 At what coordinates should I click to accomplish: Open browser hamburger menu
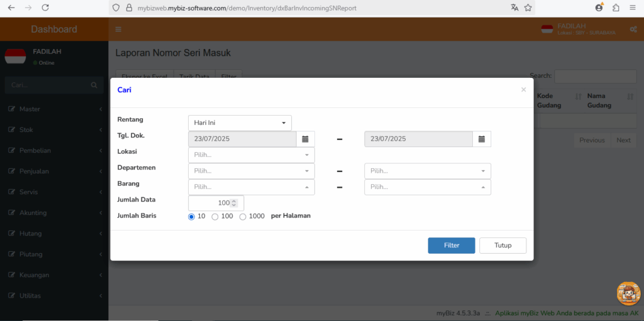tap(633, 8)
